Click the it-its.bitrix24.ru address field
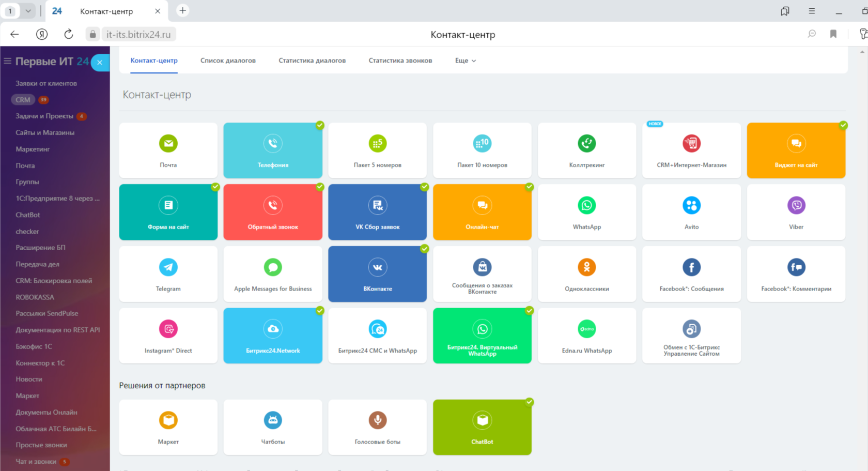Viewport: 868px width, 471px height. coord(138,34)
